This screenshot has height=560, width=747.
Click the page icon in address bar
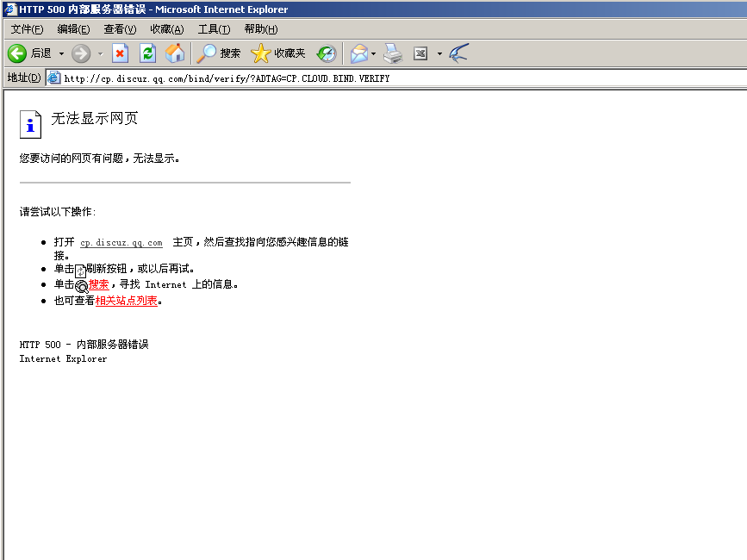(x=53, y=78)
